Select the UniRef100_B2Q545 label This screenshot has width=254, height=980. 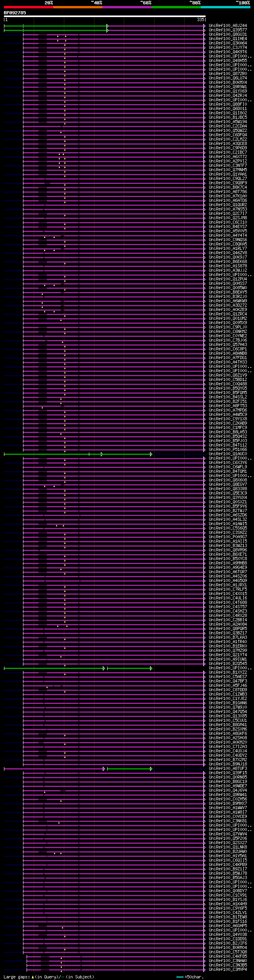(x=228, y=664)
